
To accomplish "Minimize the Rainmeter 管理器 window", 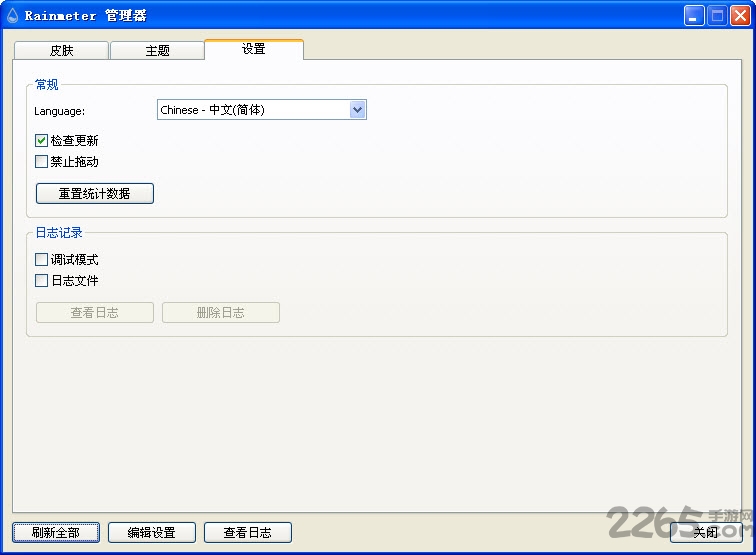I will (694, 15).
